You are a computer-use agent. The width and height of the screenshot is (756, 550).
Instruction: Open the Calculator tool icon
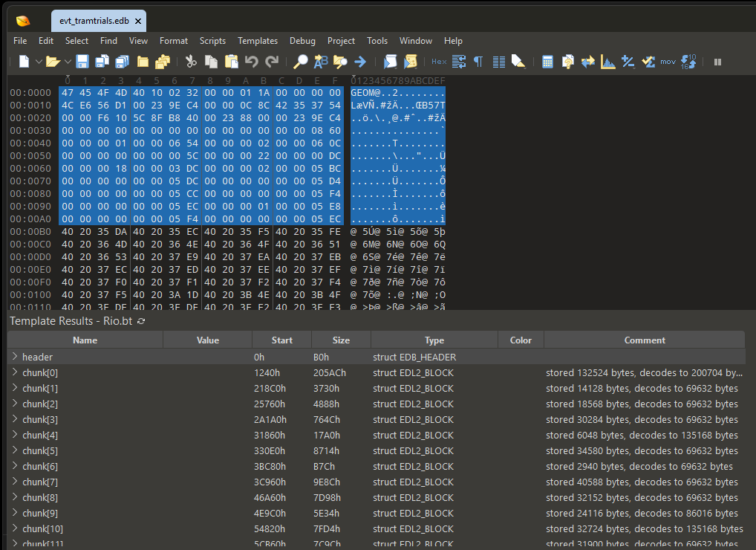547,62
